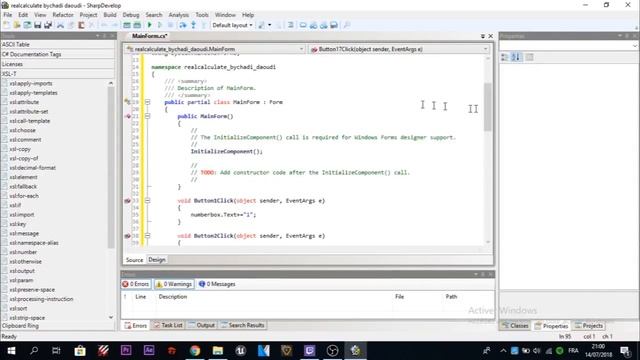The width and height of the screenshot is (640, 360).
Task: Open the Project menu
Action: [88, 15]
